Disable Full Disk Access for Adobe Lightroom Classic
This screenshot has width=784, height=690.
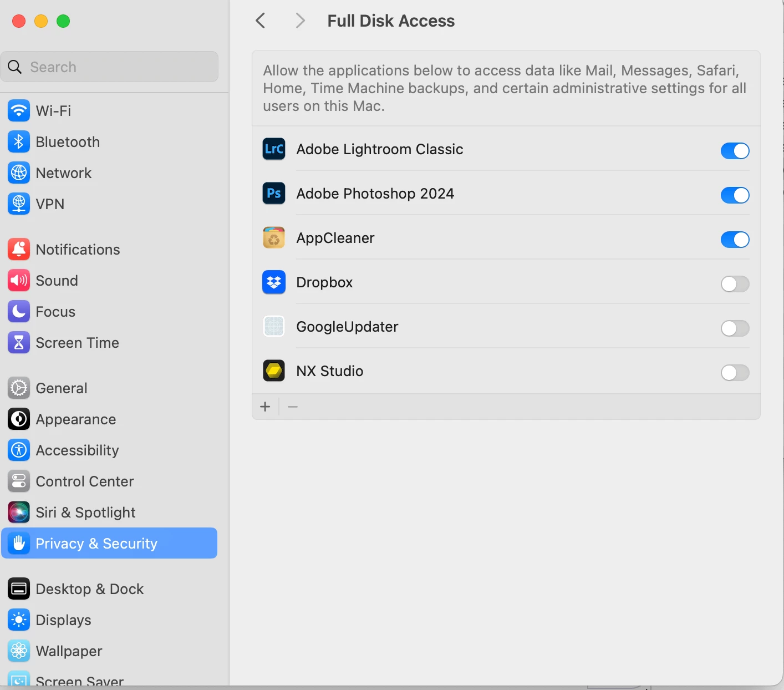[x=735, y=151]
